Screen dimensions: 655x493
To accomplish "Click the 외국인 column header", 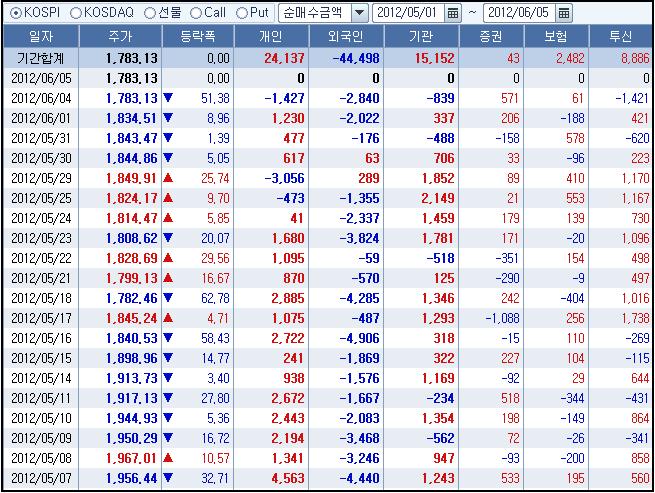I will [x=346, y=36].
